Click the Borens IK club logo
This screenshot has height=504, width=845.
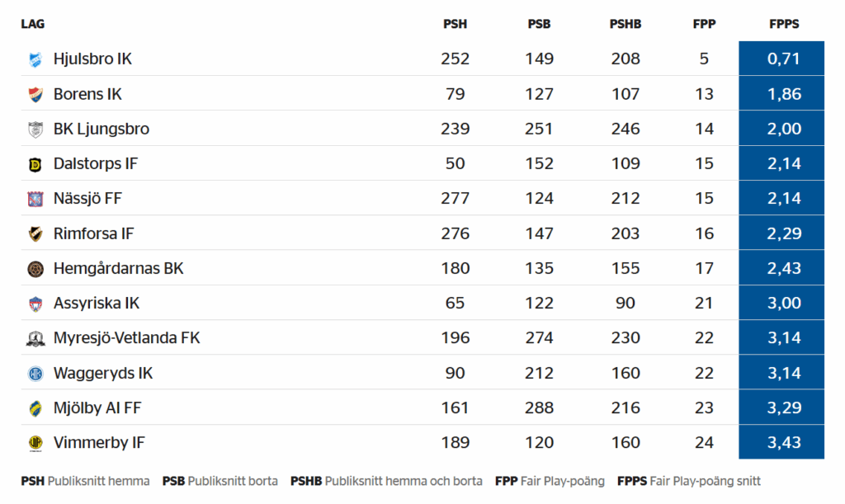tap(35, 94)
